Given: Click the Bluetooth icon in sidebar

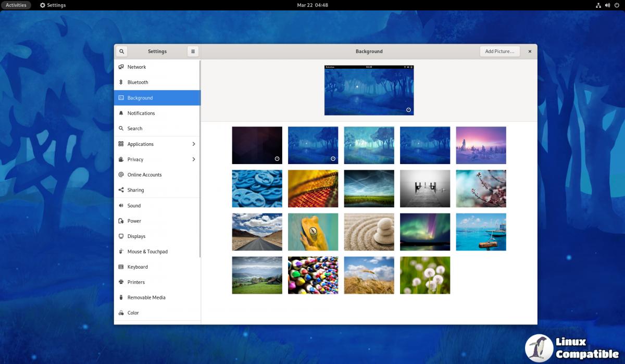Looking at the screenshot, I should pyautogui.click(x=121, y=82).
